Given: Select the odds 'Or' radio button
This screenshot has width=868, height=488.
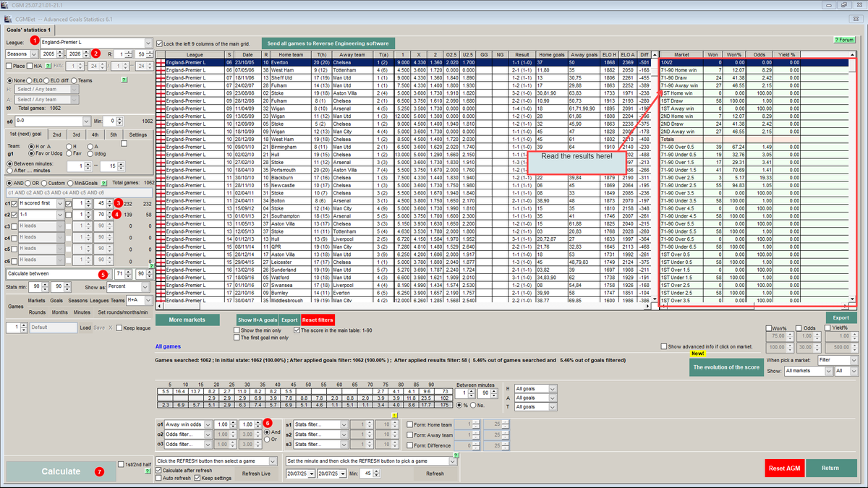Looking at the screenshot, I should point(266,438).
